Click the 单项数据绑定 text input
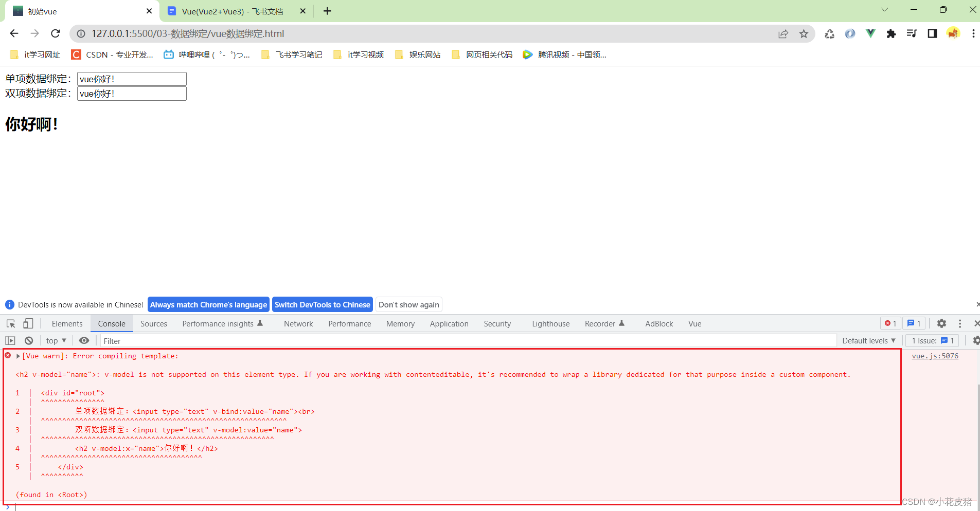The height and width of the screenshot is (511, 980). pyautogui.click(x=132, y=79)
